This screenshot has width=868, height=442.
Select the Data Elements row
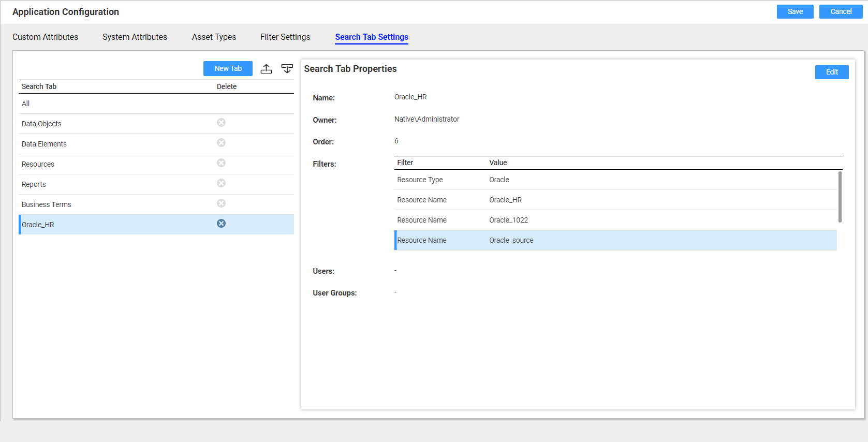(x=156, y=144)
